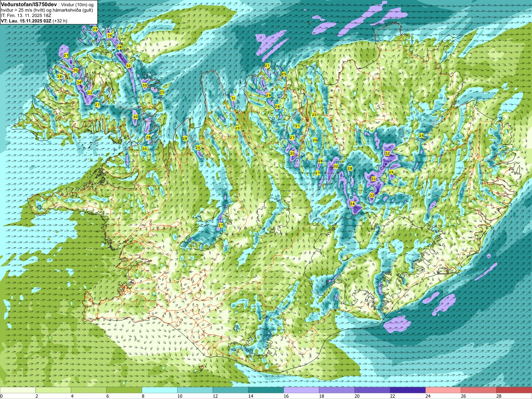Select the 22–24 m/s dark indigo swatch
Screen dimensions: 532x399
point(408,390)
